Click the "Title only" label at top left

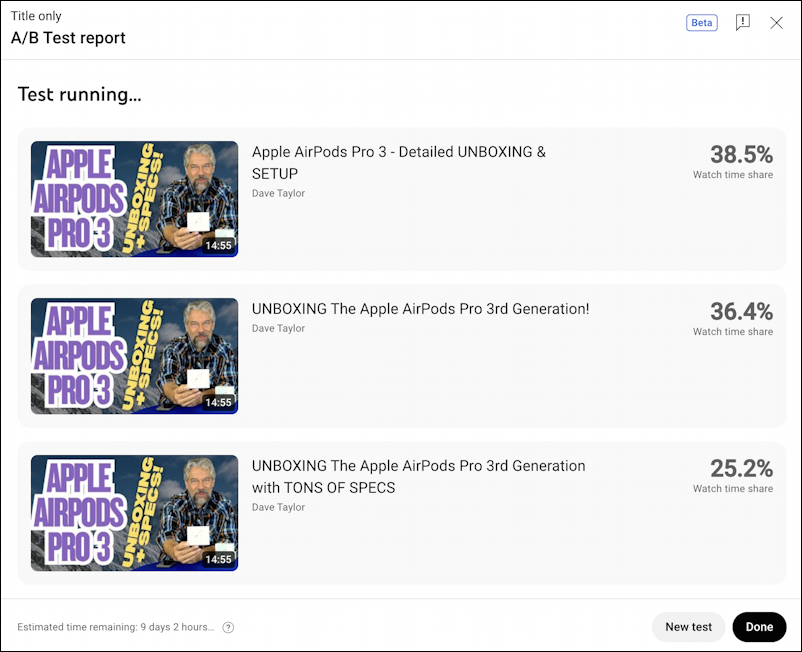[x=36, y=15]
